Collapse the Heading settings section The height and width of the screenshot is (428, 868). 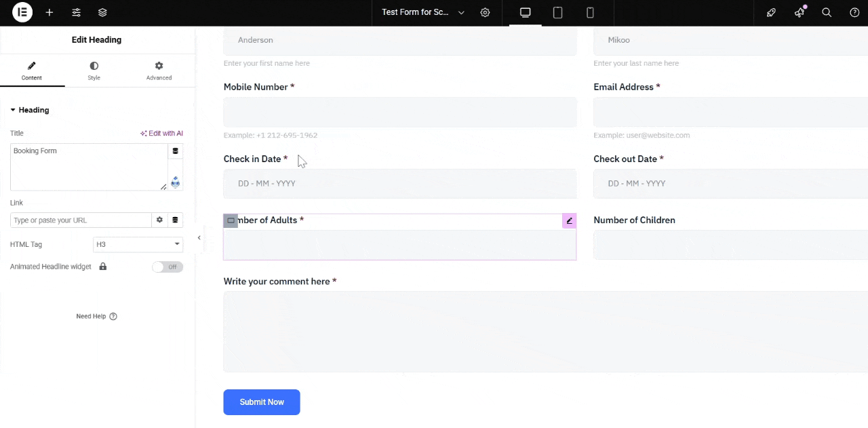[x=13, y=109]
